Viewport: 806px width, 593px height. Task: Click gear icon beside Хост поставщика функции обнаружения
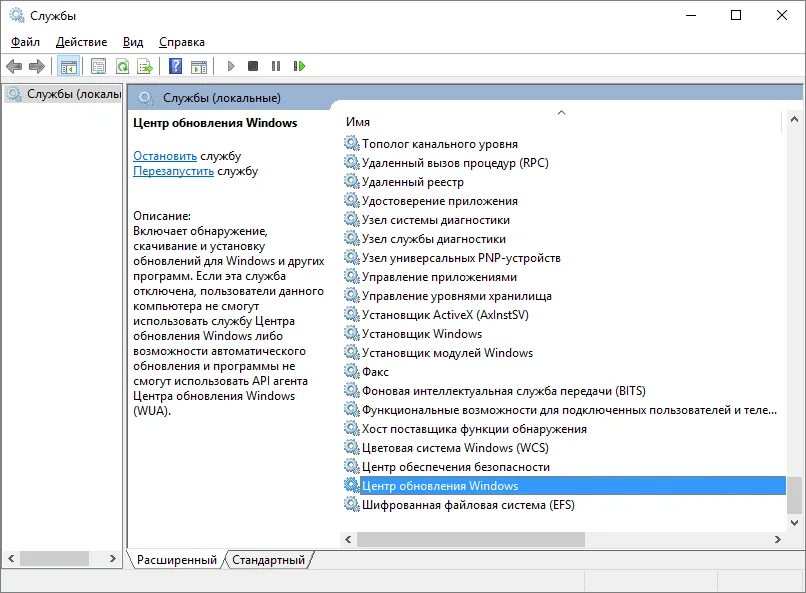351,428
